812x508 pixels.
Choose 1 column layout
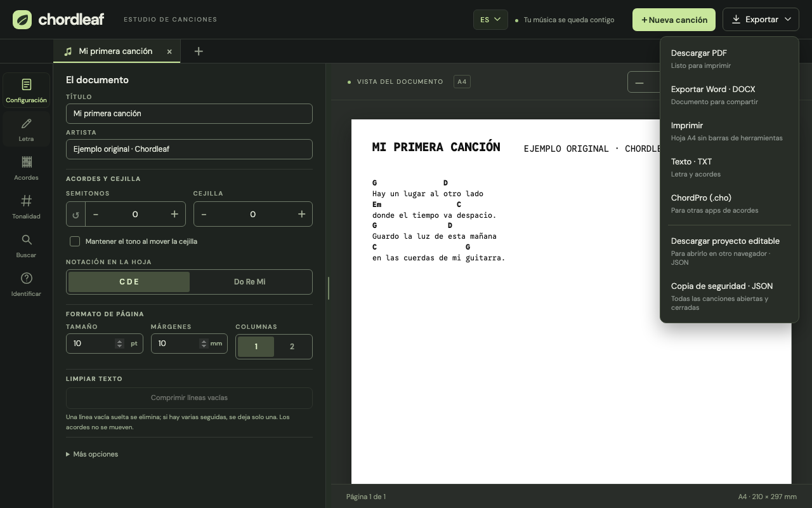[x=256, y=347]
